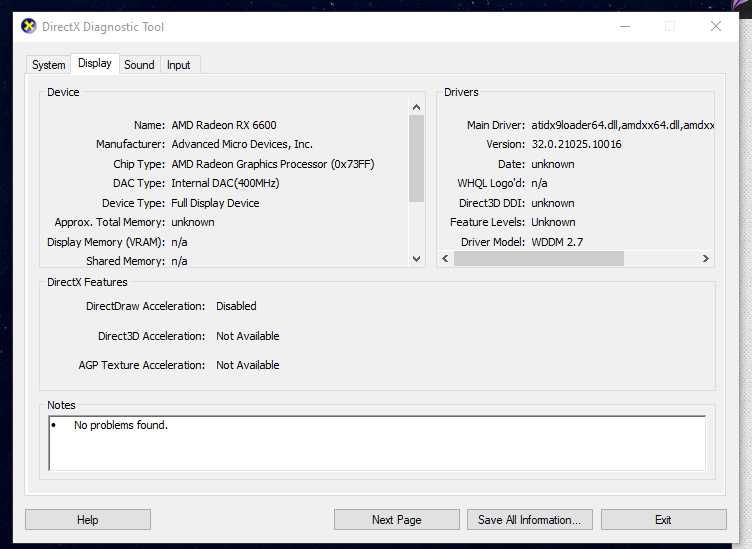Click Direct3D DDI 'unknown' value

553,203
